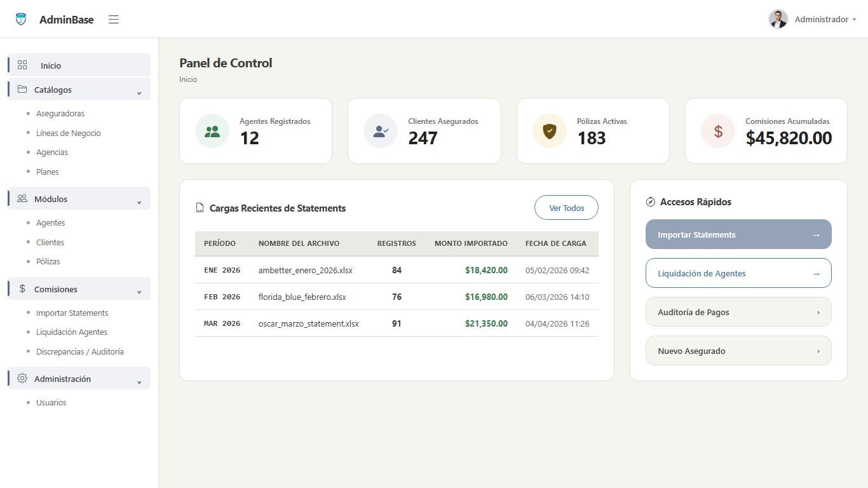Click the MONTO IMPORTADO column header
This screenshot has height=488, width=868.
coord(471,243)
